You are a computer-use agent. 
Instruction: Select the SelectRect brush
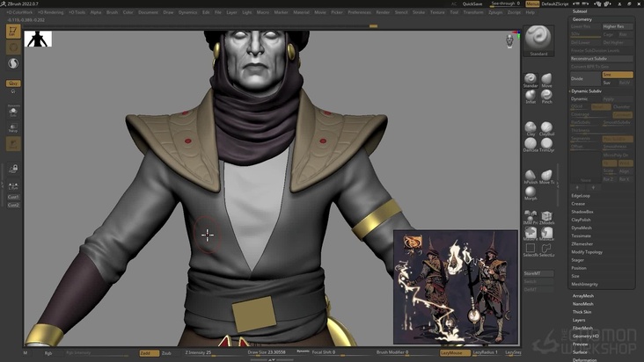[531, 250]
